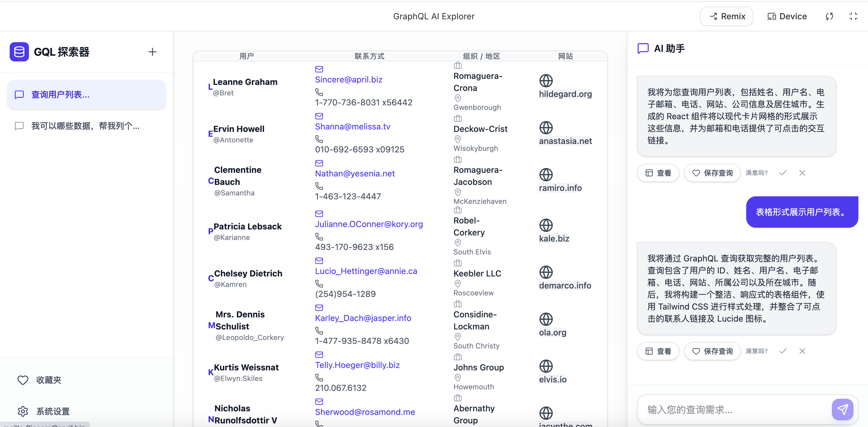Click the plus icon for new chat
Viewport: 868px width, 427px height.
[x=152, y=52]
